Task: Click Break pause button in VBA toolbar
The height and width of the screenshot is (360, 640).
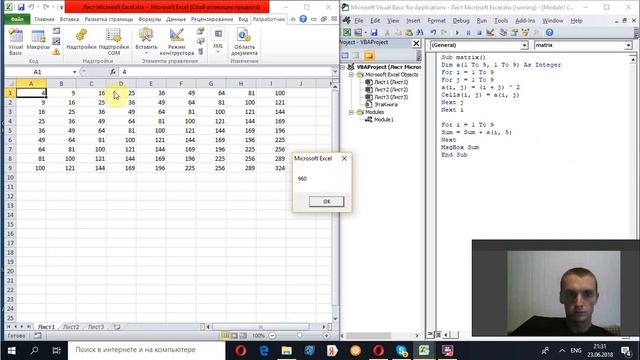Action: point(468,32)
